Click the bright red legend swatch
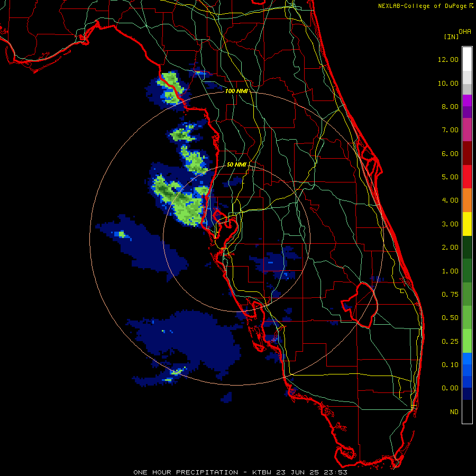 click(x=467, y=177)
